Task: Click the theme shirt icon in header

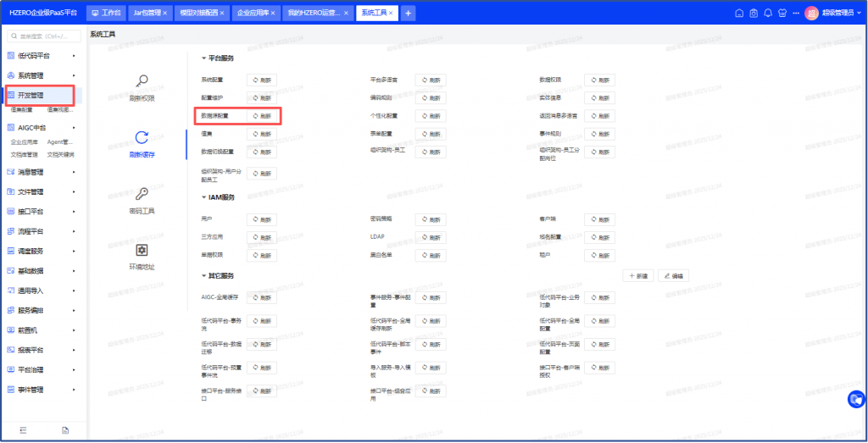Action: click(x=782, y=13)
